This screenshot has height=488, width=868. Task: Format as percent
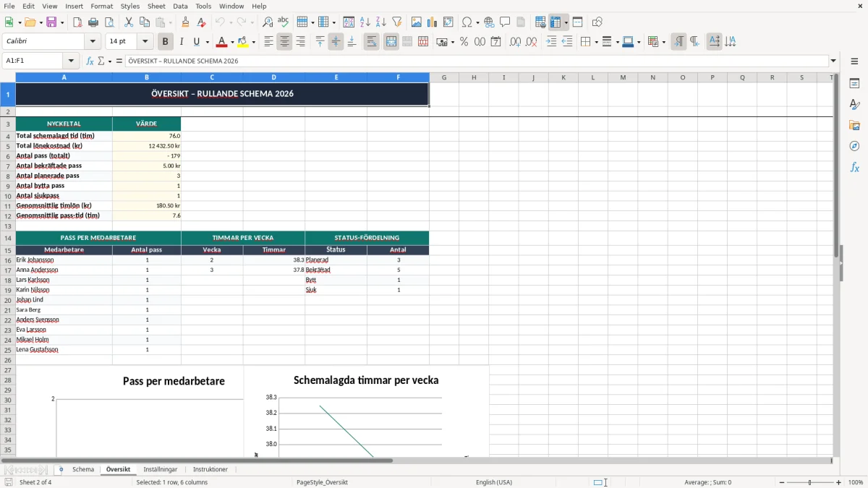click(x=464, y=42)
